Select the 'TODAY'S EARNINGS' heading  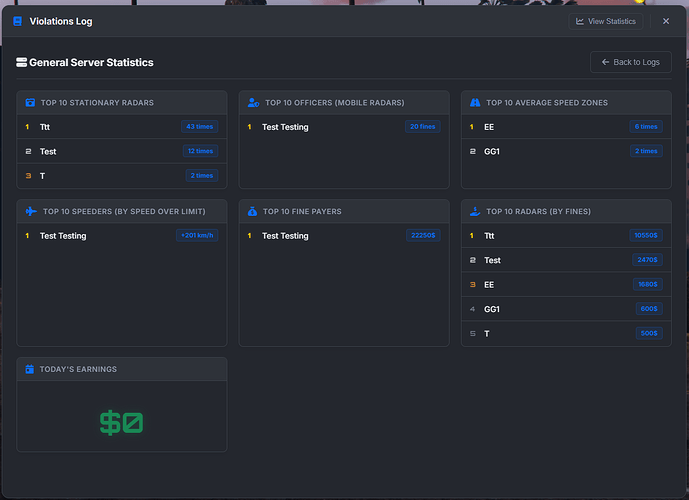coord(78,369)
